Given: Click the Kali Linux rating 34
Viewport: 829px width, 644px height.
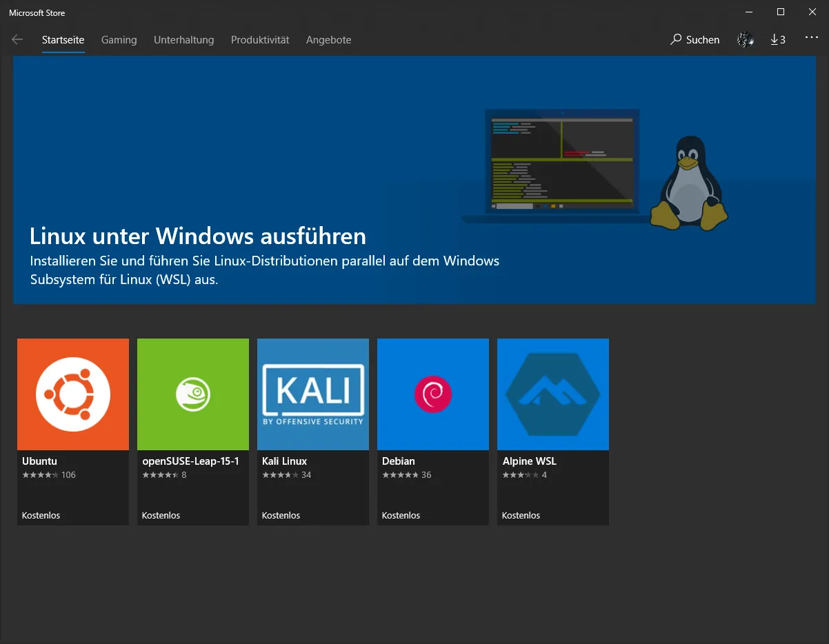Looking at the screenshot, I should pyautogui.click(x=287, y=475).
